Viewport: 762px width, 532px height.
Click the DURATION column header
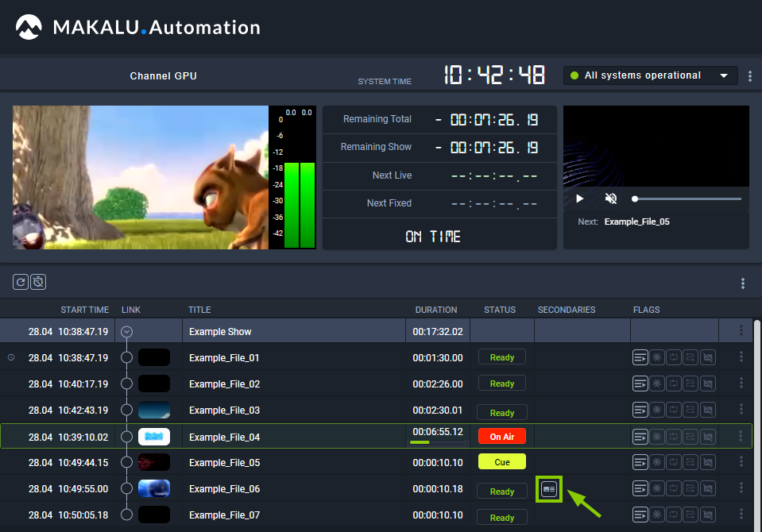pyautogui.click(x=436, y=310)
